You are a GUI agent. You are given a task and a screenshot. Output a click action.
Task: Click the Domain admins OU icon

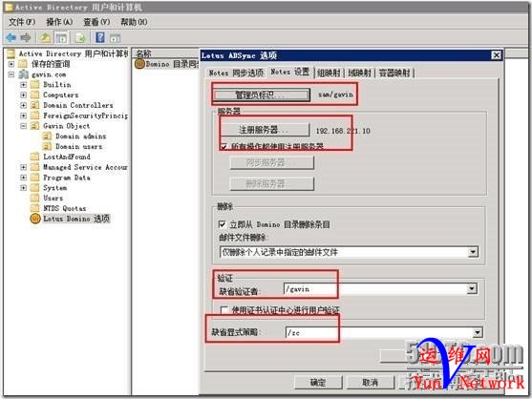[47, 136]
